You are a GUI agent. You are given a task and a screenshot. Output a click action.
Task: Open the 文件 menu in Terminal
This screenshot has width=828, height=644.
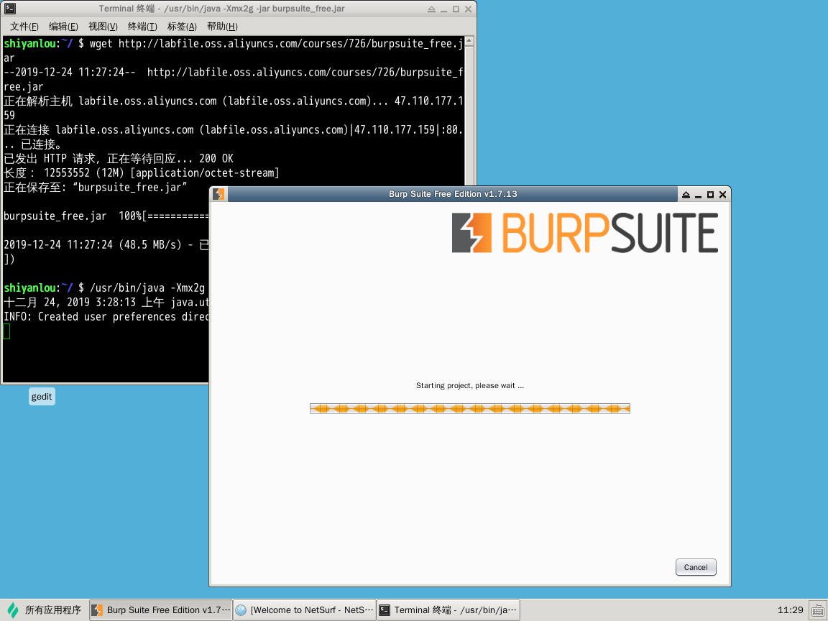[24, 27]
